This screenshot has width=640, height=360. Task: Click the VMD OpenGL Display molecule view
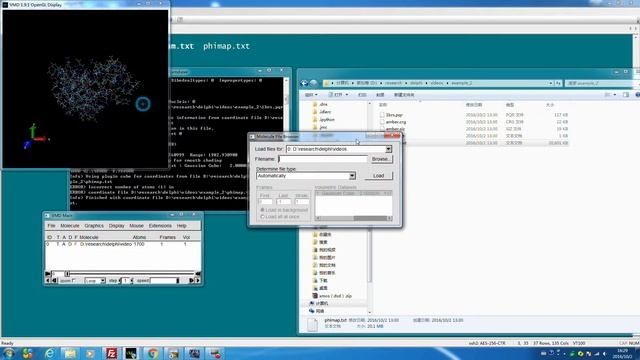[x=85, y=89]
